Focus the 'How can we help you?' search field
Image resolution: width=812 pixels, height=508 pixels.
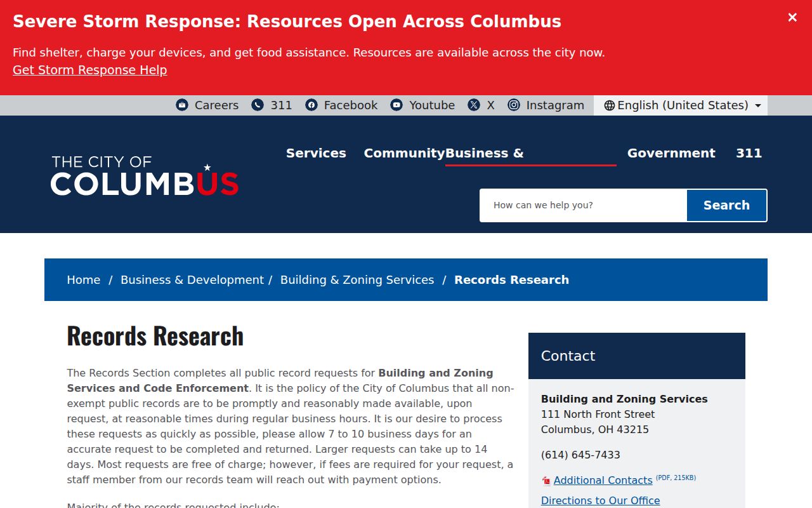(584, 205)
